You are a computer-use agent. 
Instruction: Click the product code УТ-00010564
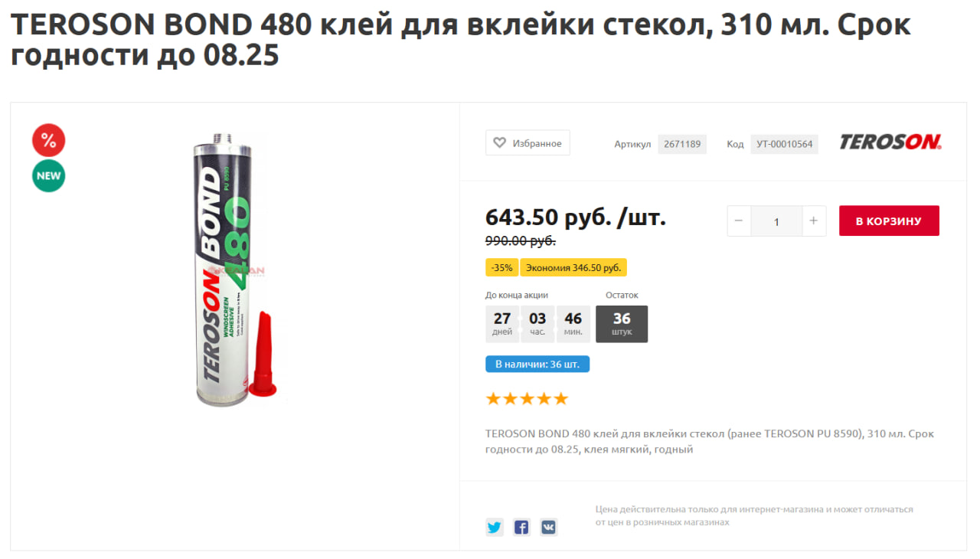point(784,144)
